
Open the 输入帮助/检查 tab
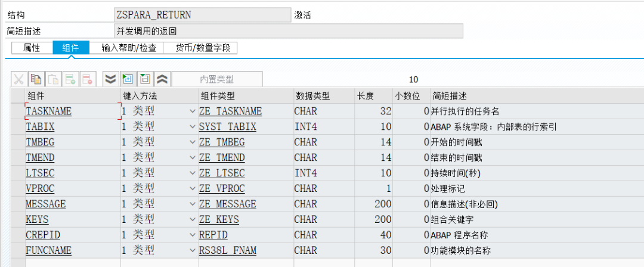click(129, 48)
